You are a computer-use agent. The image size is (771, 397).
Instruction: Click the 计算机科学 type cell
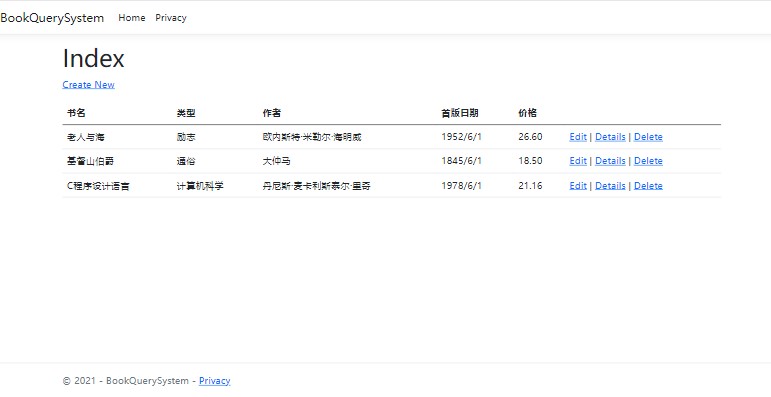[x=200, y=186]
